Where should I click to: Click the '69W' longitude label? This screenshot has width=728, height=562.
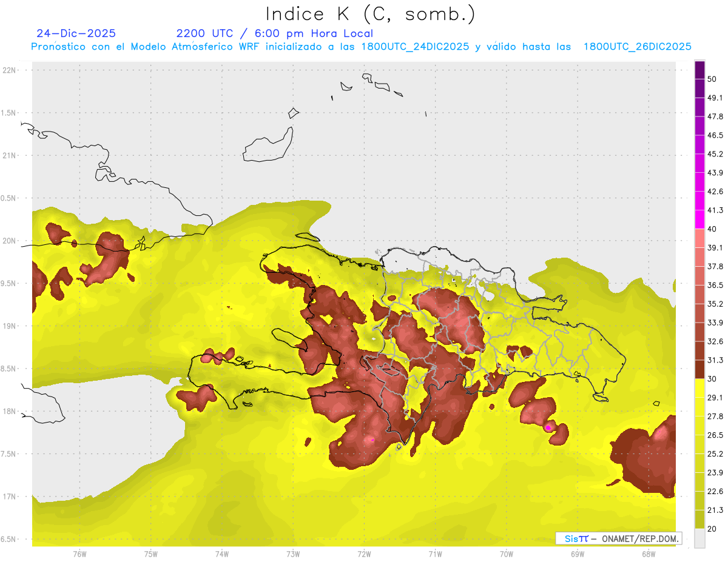coord(578,554)
